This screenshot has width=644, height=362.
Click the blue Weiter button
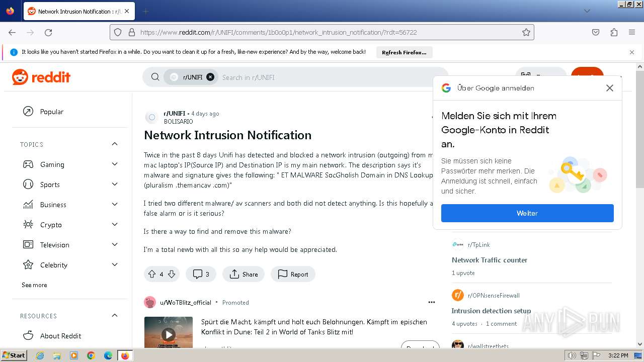[x=527, y=213]
